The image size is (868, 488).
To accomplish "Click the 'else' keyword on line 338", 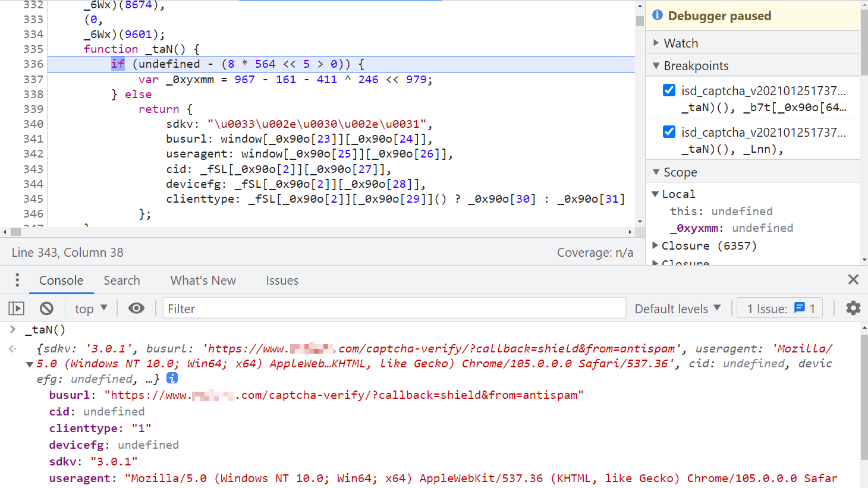I will (138, 94).
